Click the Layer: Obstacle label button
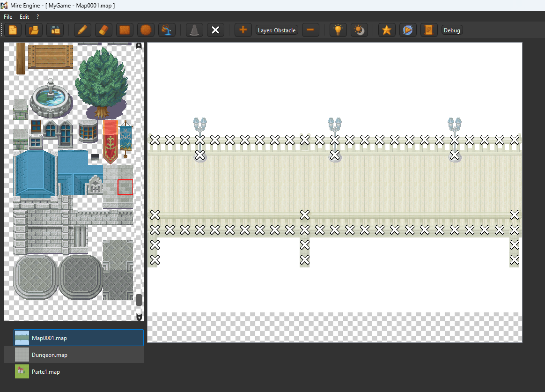Image resolution: width=545 pixels, height=392 pixels. [277, 30]
